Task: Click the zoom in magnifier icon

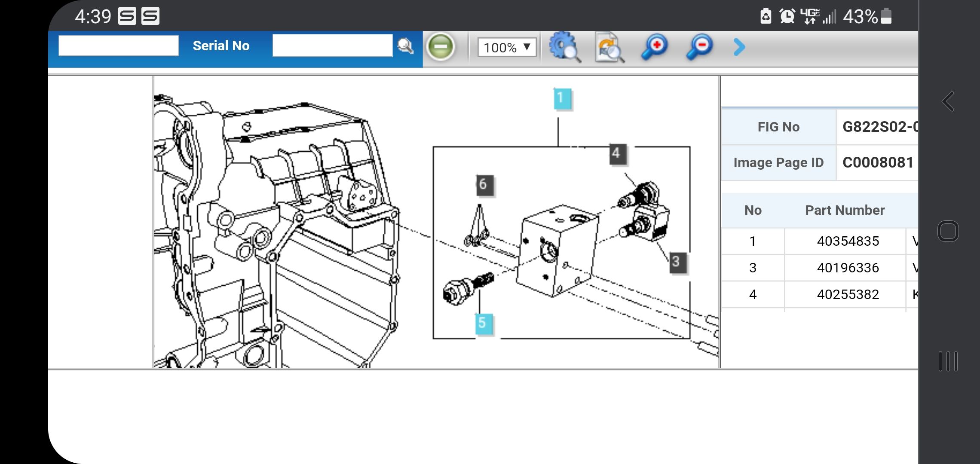Action: coord(654,47)
